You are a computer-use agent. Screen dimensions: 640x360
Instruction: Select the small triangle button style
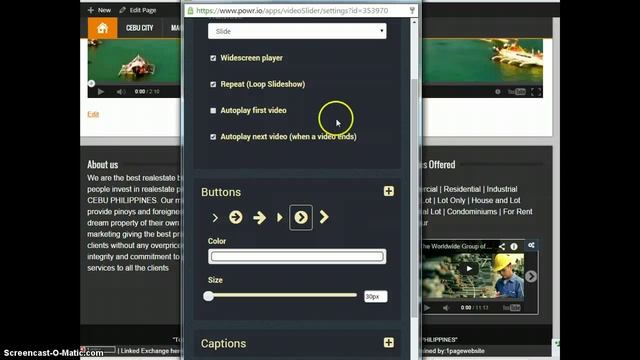click(x=280, y=217)
